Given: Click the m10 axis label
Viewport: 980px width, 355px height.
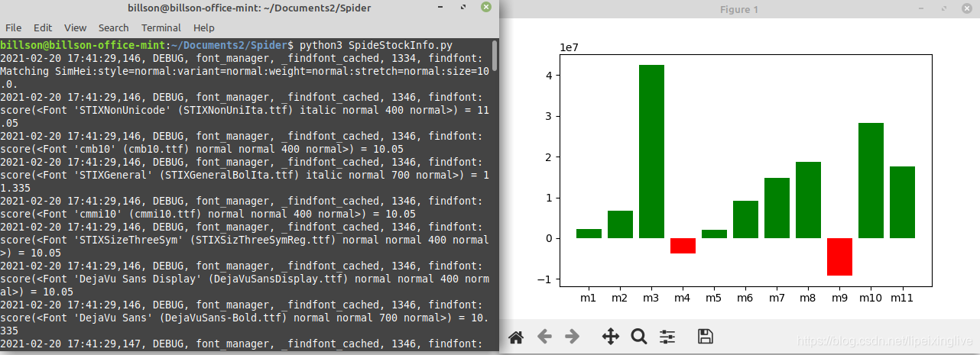Looking at the screenshot, I should (871, 298).
